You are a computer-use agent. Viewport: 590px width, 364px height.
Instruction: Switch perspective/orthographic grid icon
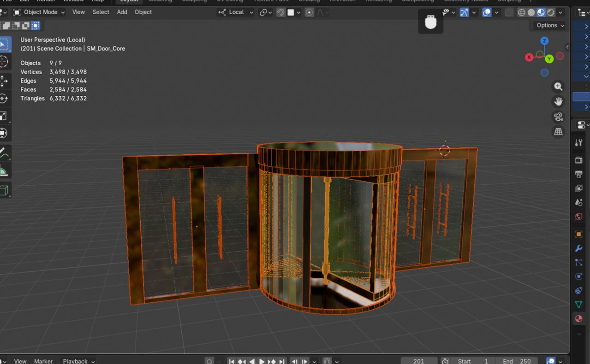tap(558, 132)
